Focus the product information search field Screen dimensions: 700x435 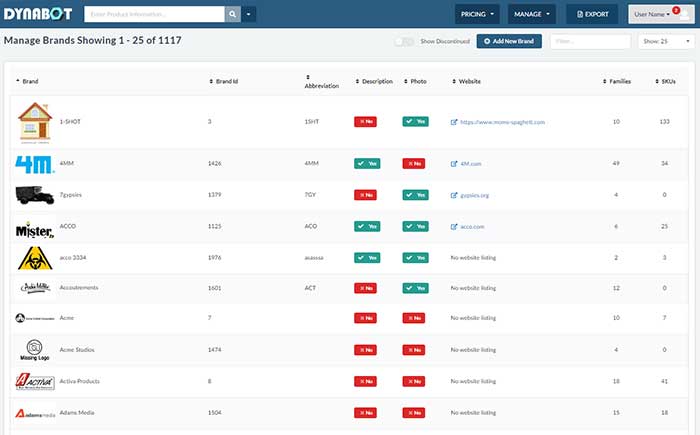point(154,14)
